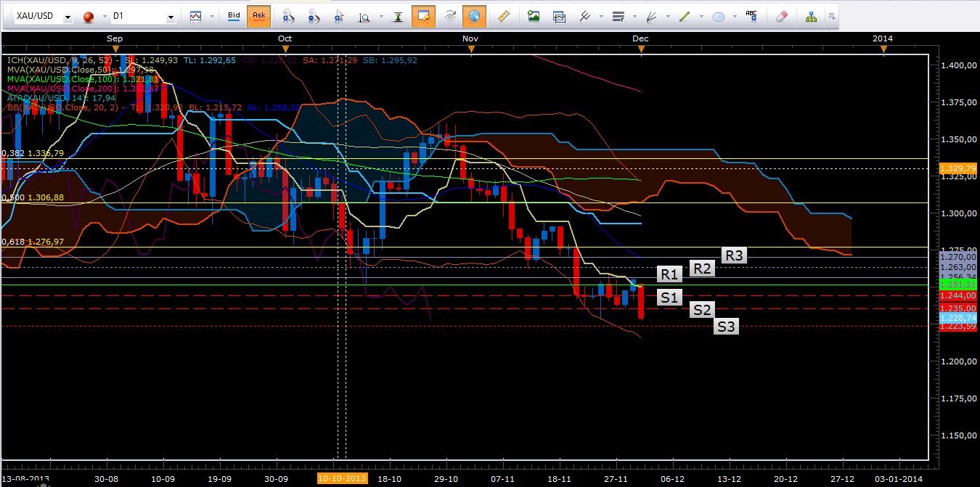Image resolution: width=980 pixels, height=487 pixels.
Task: Click the vertical zoom tool icon
Action: tap(364, 16)
